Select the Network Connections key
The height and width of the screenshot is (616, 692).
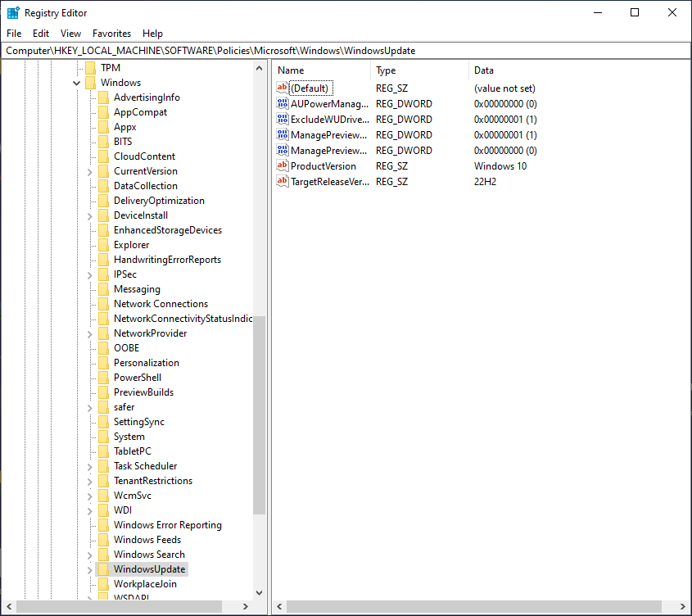click(x=161, y=304)
